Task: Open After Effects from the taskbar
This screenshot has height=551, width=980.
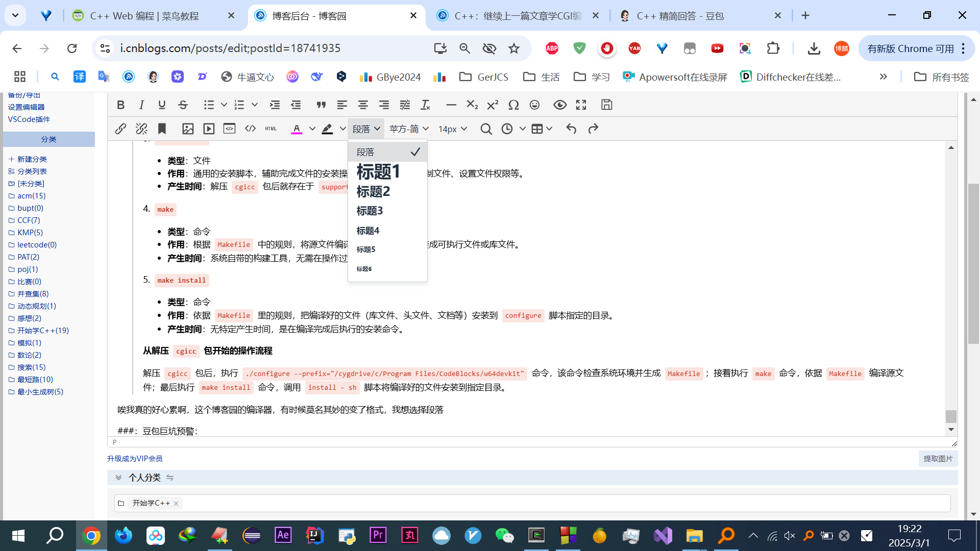Action: click(283, 536)
